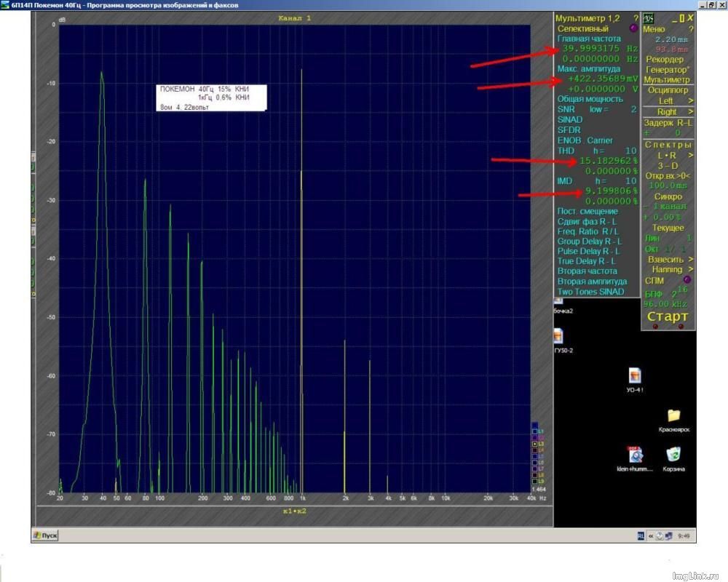Click the top gray marker on amplitude scale strip
Screen dimensions: 728x582
point(33,156)
